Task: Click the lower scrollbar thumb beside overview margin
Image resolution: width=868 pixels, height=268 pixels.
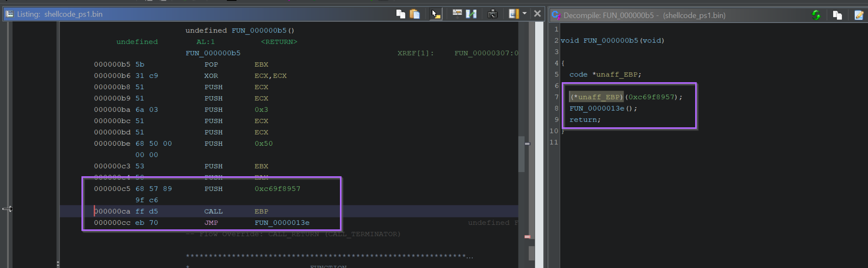Action: click(532, 253)
